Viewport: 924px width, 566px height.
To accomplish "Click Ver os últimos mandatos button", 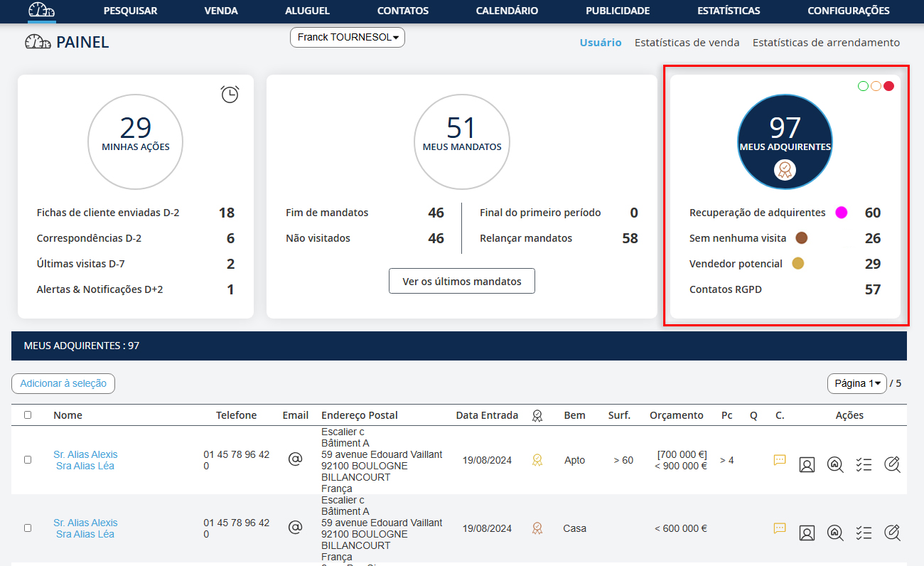I will [x=461, y=281].
